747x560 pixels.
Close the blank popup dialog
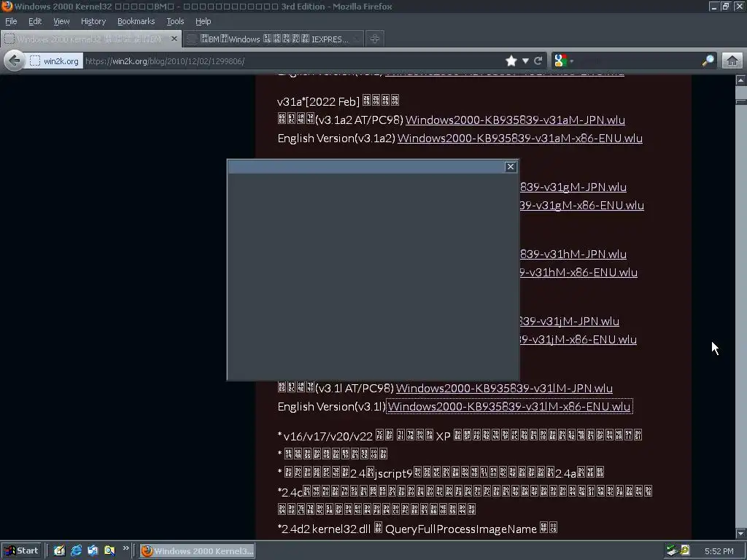(x=510, y=167)
